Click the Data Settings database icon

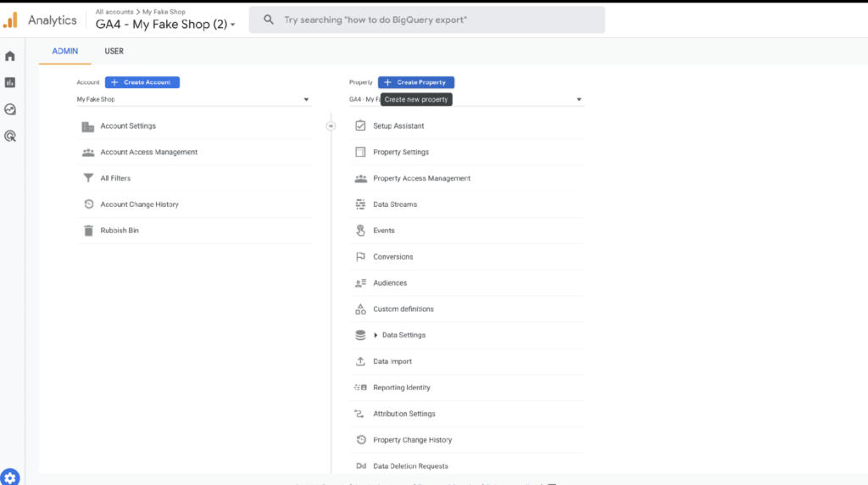tap(360, 335)
